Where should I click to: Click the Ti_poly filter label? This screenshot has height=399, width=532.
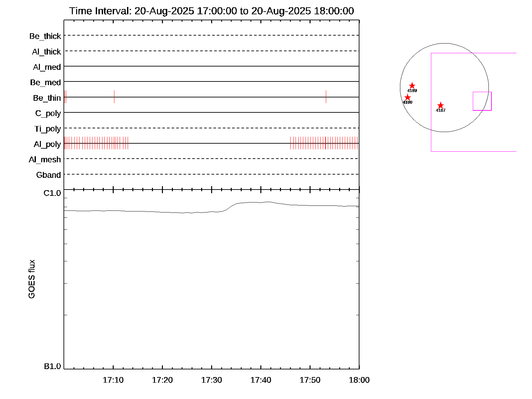click(48, 129)
